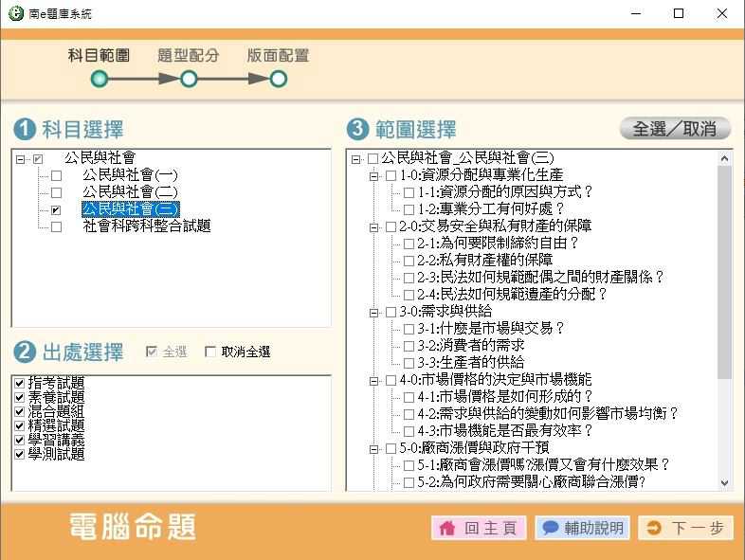745x560 pixels.
Task: Click the app logo in title bar
Action: 16,13
